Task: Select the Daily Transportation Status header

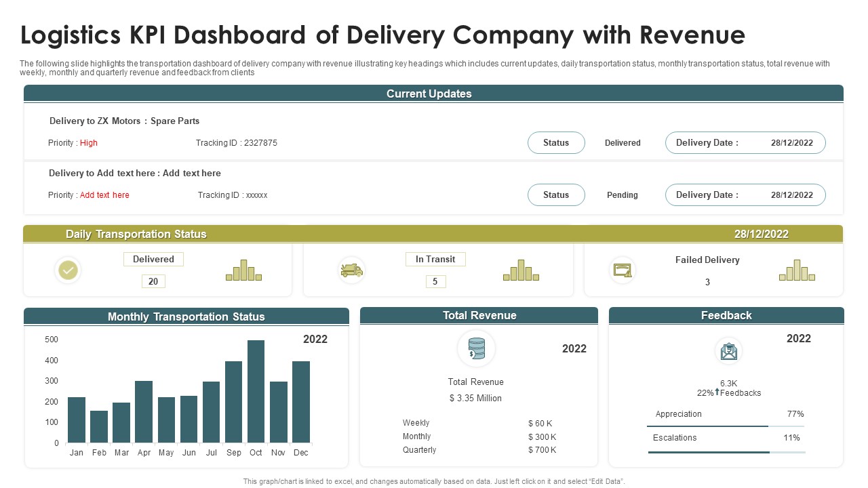Action: (433, 234)
